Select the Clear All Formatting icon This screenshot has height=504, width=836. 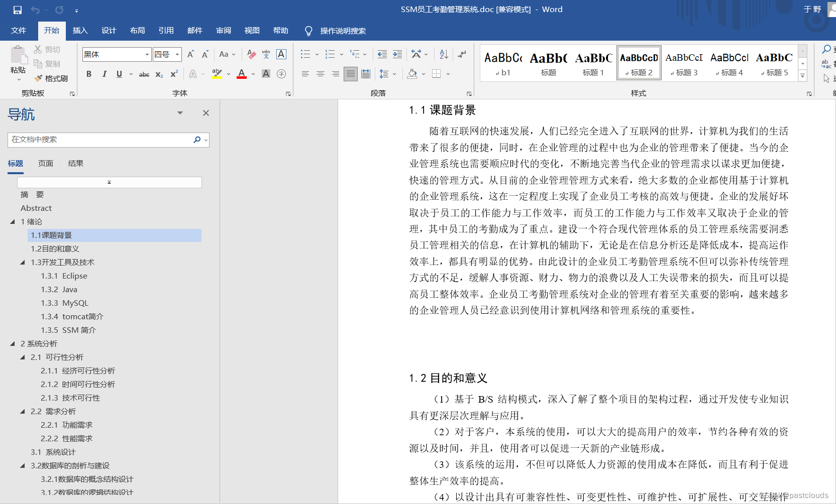point(251,54)
